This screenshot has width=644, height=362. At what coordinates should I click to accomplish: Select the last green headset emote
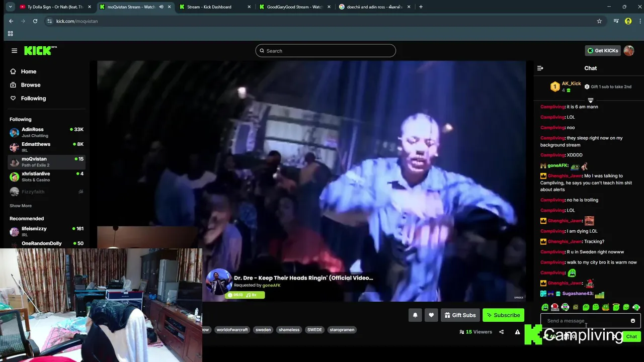pos(636,307)
